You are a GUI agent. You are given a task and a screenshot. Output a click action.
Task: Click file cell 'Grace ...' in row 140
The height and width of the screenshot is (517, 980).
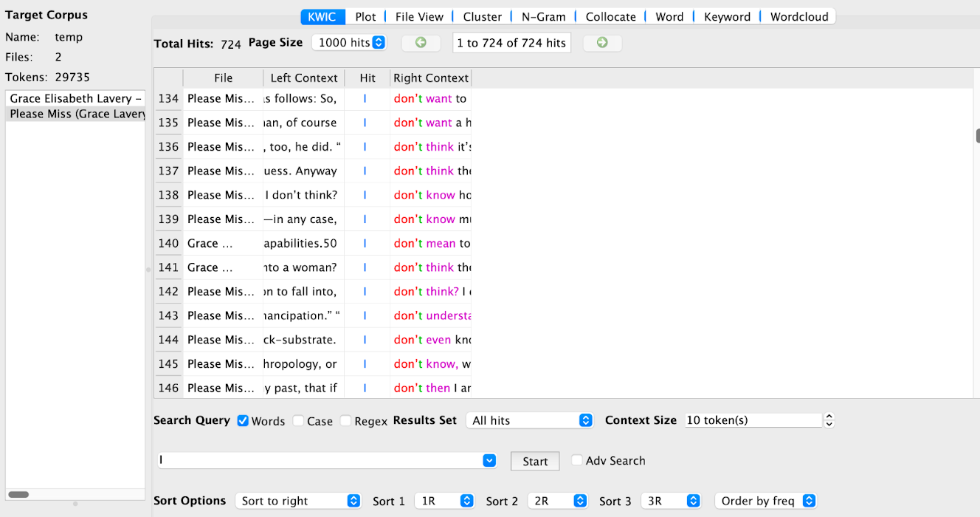[x=223, y=243]
